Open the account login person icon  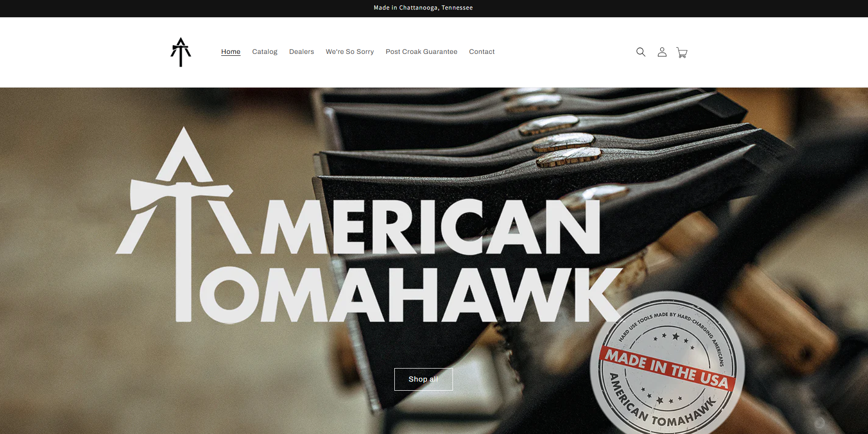pos(662,52)
